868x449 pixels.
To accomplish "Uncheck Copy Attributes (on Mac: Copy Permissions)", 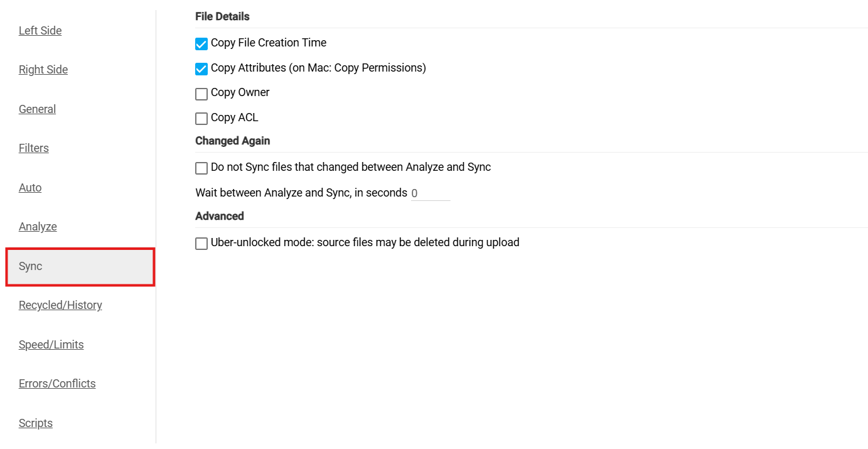I will click(201, 68).
